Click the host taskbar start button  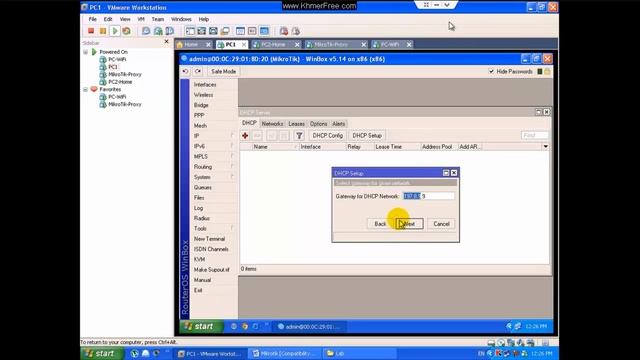(102, 353)
